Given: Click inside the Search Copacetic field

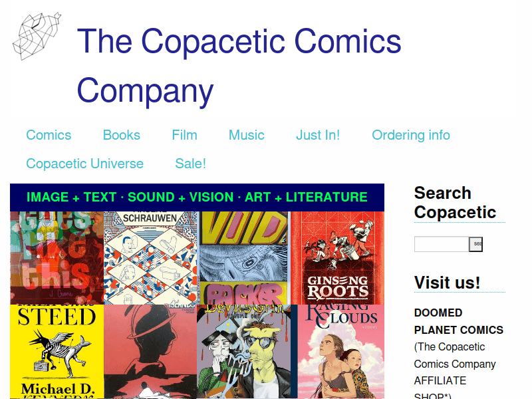Looking at the screenshot, I should tap(441, 244).
